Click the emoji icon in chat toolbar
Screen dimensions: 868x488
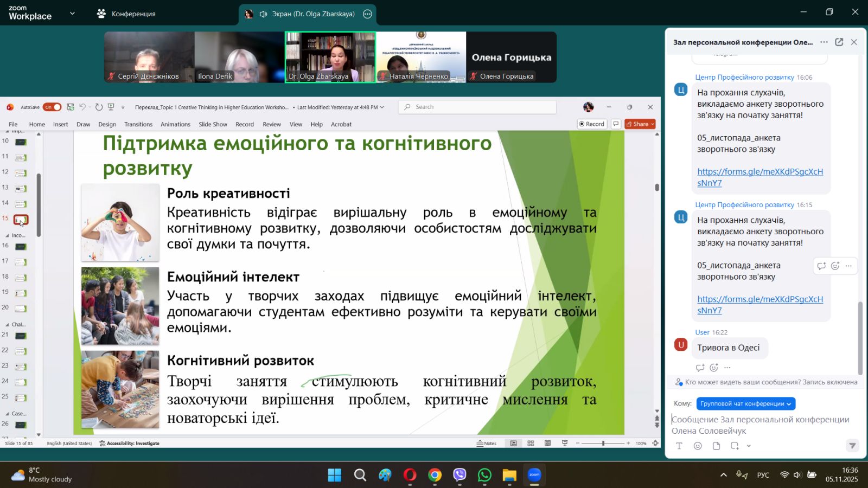click(698, 446)
